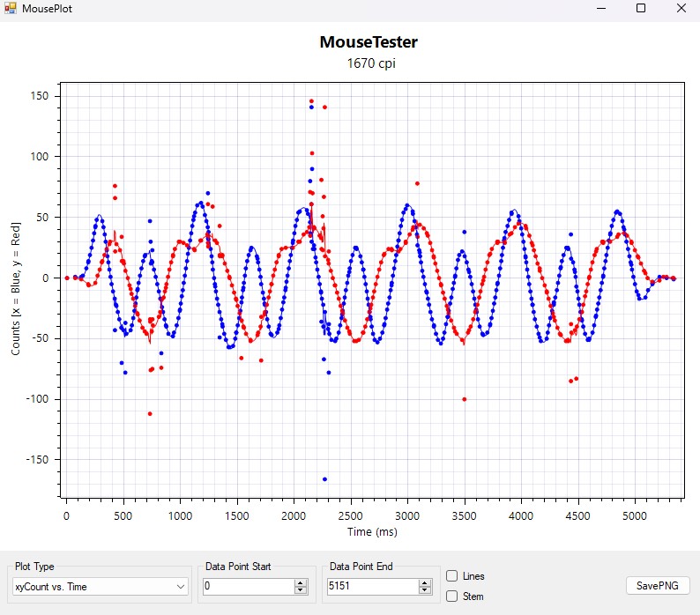This screenshot has height=615, width=700.
Task: Decrement Data Point Start with down arrow
Action: 301,590
